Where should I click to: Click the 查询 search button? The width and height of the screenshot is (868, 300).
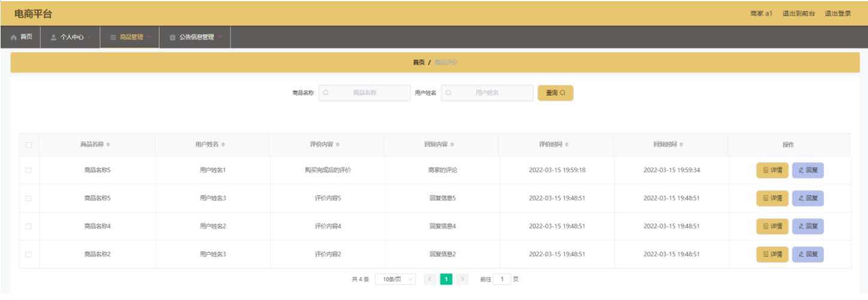coord(555,93)
